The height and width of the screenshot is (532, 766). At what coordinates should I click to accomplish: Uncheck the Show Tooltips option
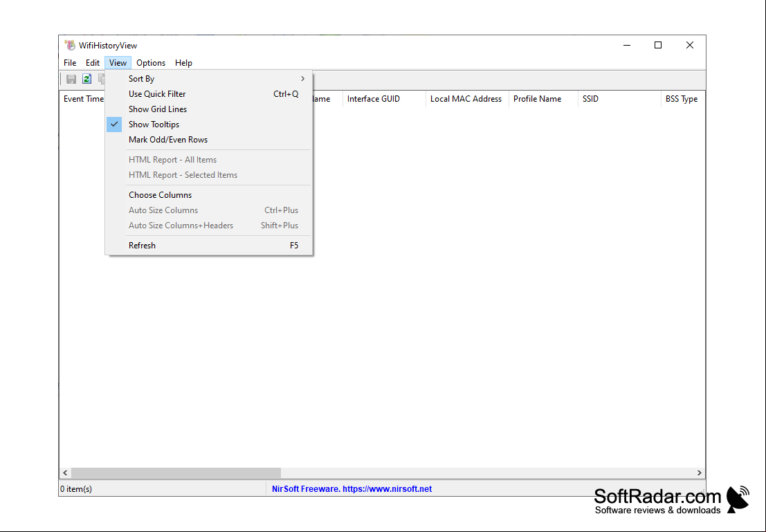[x=209, y=125]
